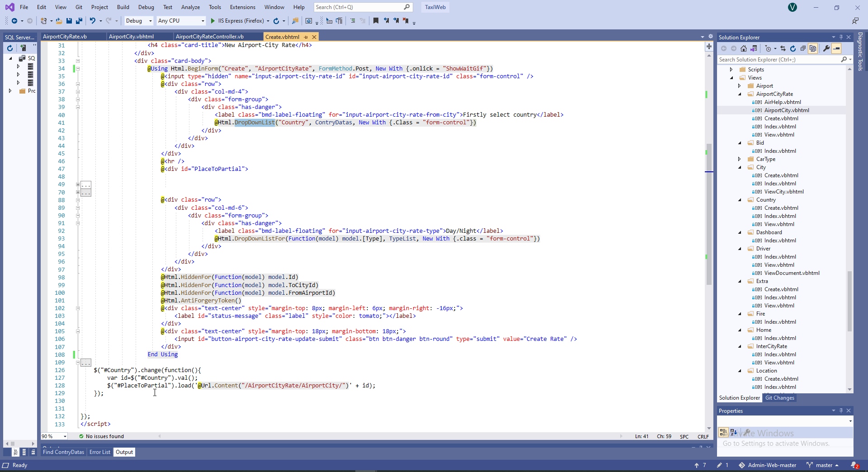Open the Any CPU platform dropdown
Image resolution: width=868 pixels, height=472 pixels.
(181, 21)
